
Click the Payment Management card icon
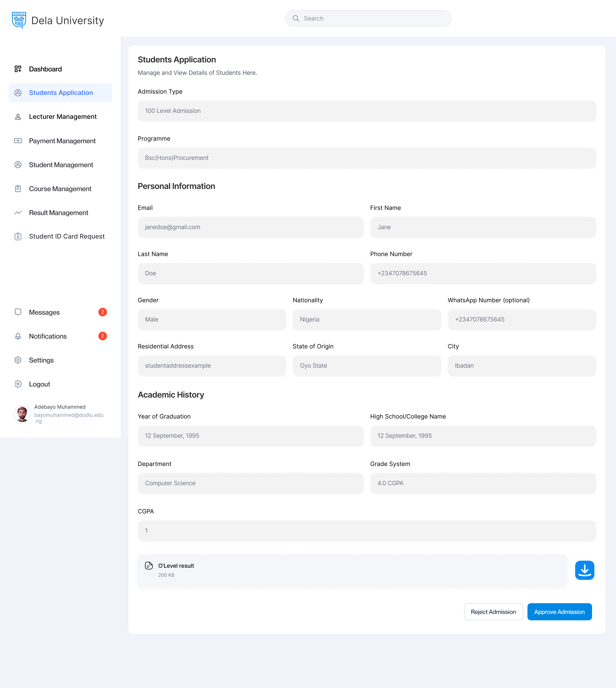coord(18,141)
